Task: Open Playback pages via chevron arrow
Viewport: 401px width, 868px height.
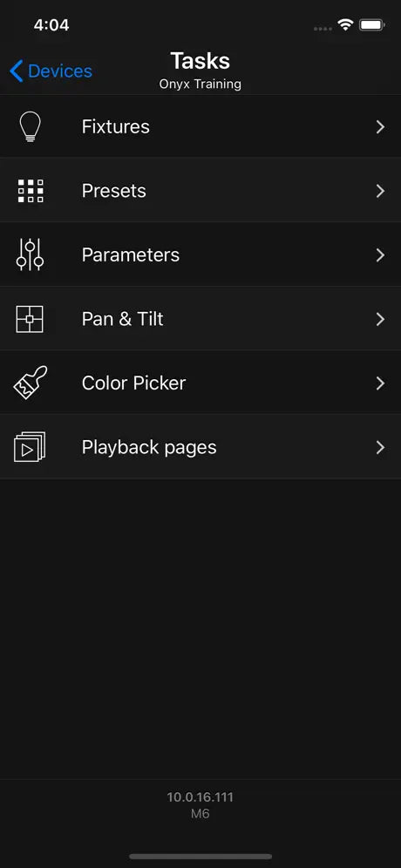Action: click(380, 447)
